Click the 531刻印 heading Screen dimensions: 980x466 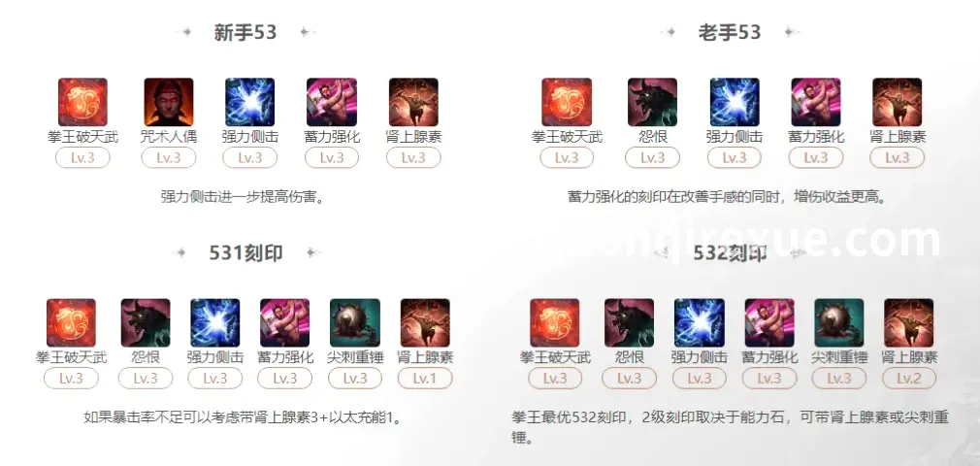(x=246, y=252)
